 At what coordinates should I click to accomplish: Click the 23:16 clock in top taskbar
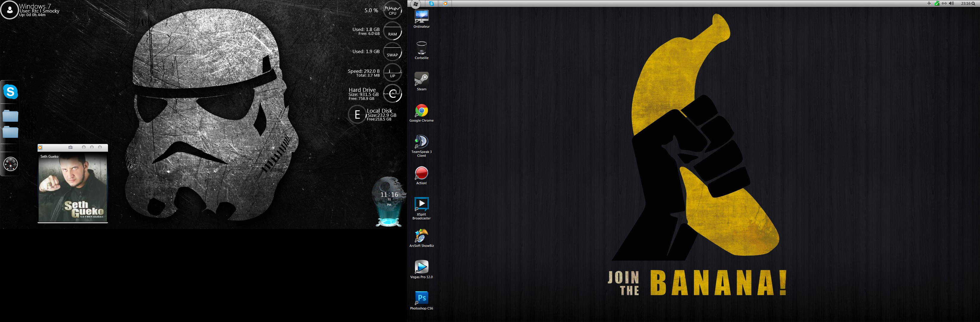coord(966,3)
